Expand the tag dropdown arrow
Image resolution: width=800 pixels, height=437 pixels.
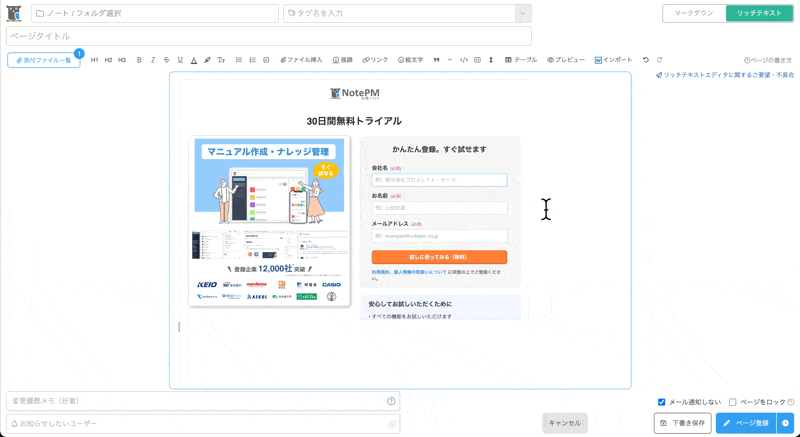523,13
